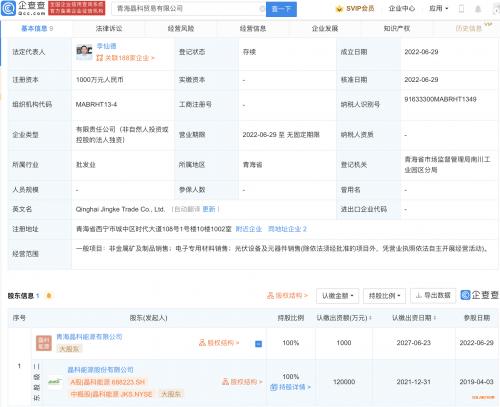Click the registered capital value 1000万元人民币
Screen dimensions: 500x407
[99, 80]
